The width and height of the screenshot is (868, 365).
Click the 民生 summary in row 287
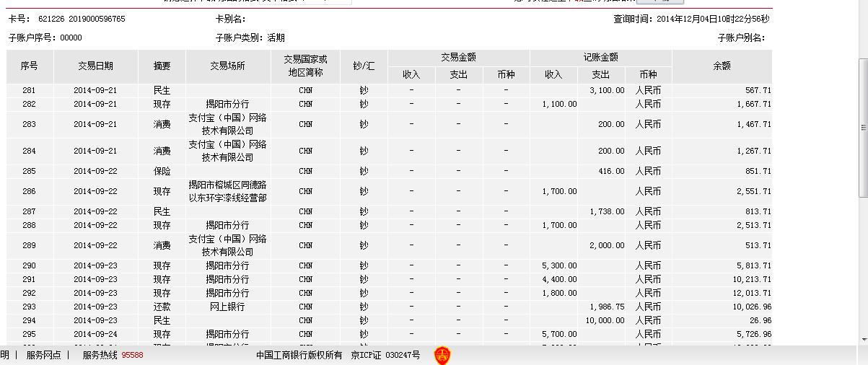click(x=162, y=211)
